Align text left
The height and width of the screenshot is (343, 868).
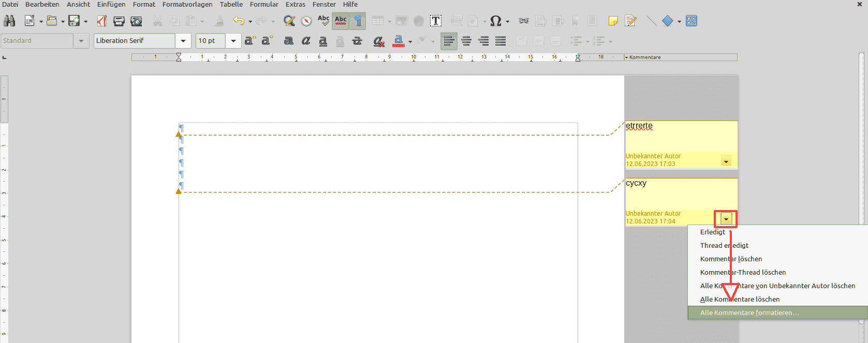click(x=449, y=41)
